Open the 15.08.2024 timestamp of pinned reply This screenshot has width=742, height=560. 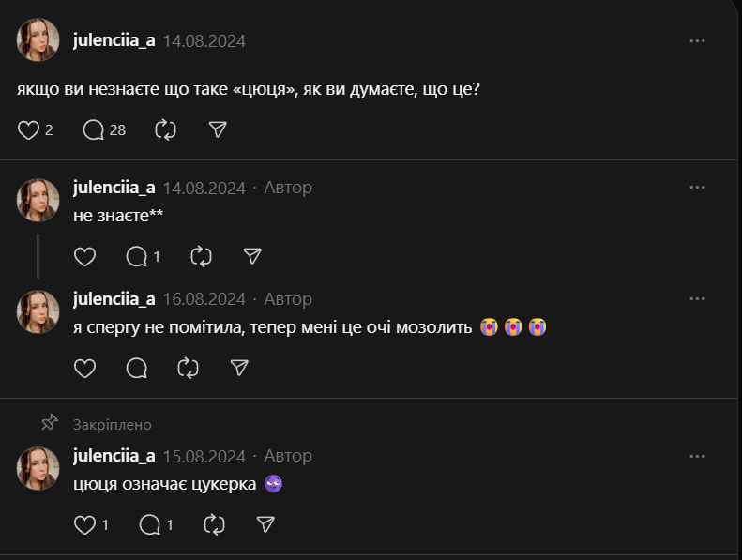[204, 456]
